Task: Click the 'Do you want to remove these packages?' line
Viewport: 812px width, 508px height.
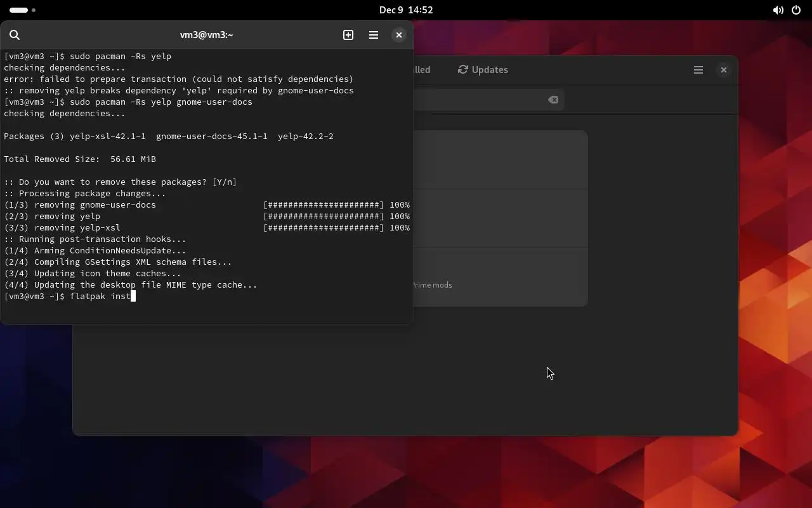Action: [x=121, y=182]
